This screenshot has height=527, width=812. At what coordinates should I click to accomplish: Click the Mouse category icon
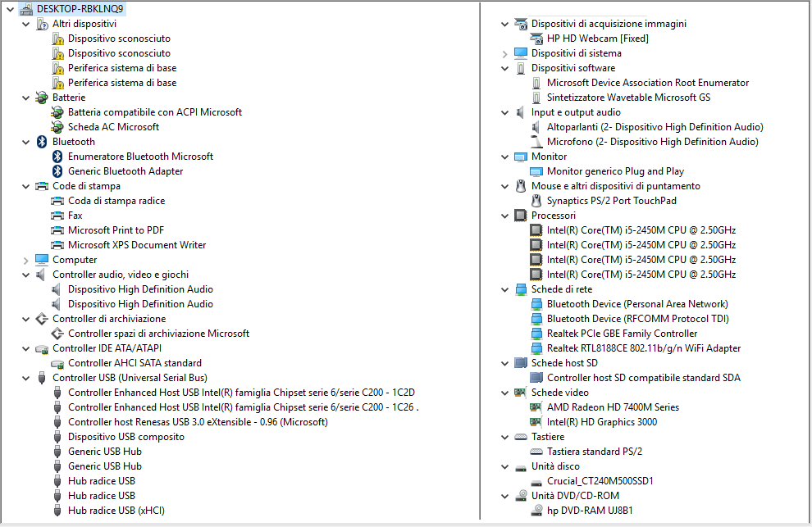(x=521, y=186)
